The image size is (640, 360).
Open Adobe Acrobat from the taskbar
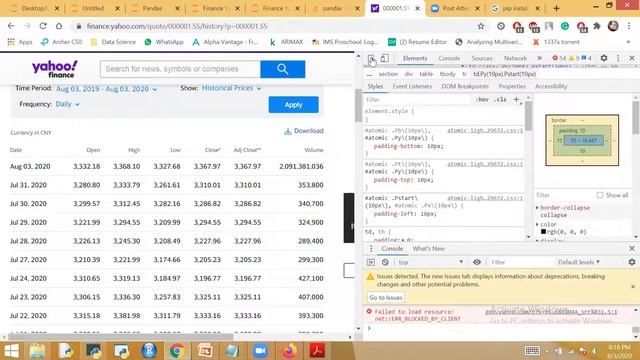point(317,351)
